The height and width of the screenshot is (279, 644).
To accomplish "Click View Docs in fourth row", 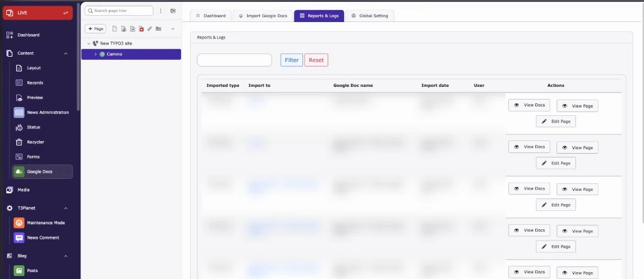I will tap(529, 231).
